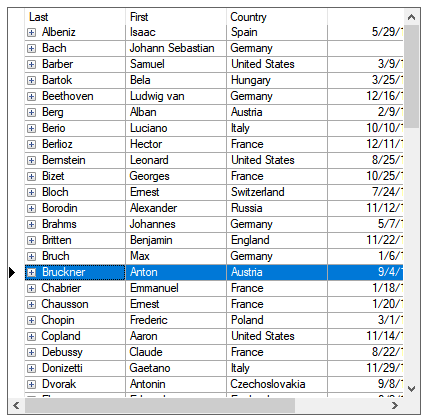Expand the Bruckner row plus icon

(31, 272)
